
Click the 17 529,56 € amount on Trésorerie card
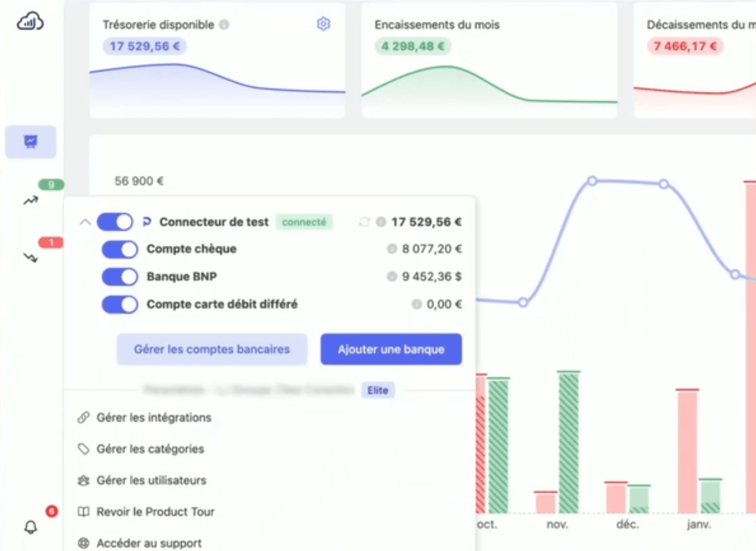pos(144,46)
